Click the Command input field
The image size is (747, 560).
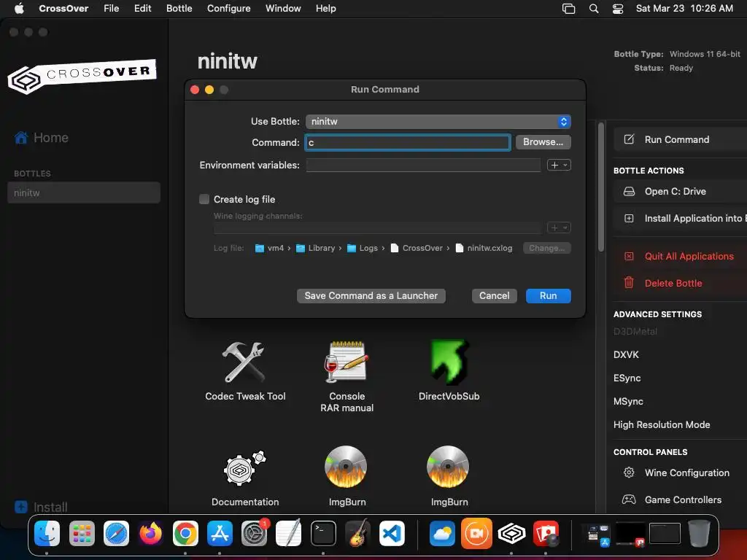point(408,142)
